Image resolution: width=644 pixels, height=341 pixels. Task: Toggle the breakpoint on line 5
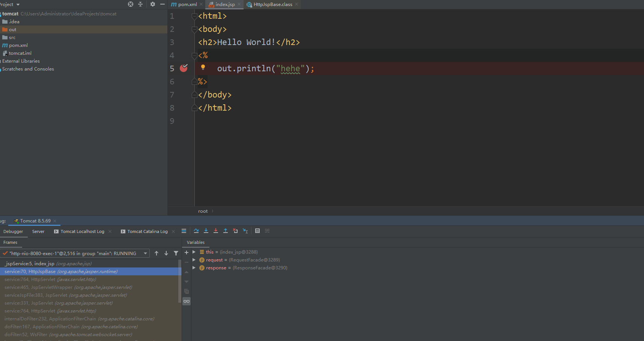tap(184, 68)
